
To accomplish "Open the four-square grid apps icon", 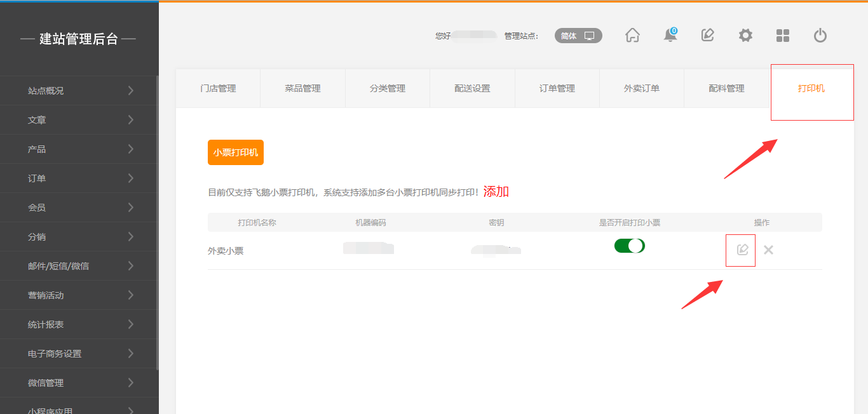I will 783,36.
